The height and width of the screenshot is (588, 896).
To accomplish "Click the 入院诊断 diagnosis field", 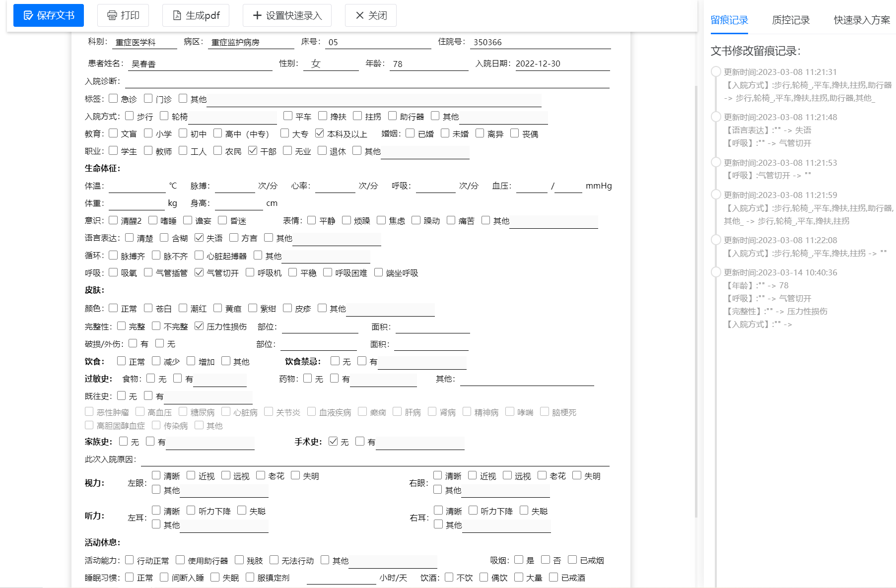I will coord(367,81).
